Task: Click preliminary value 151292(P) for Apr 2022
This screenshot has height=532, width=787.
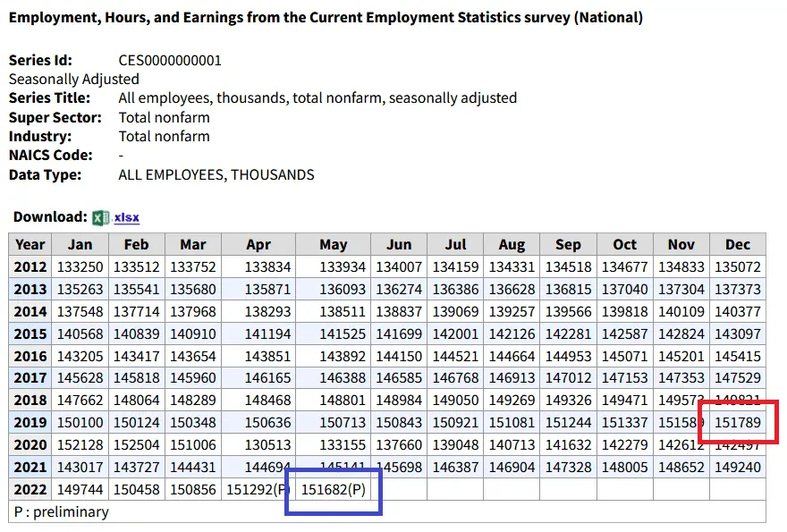Action: tap(258, 489)
